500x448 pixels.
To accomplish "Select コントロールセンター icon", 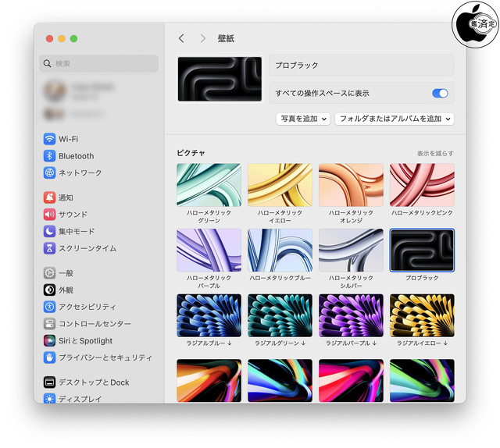I will (49, 324).
